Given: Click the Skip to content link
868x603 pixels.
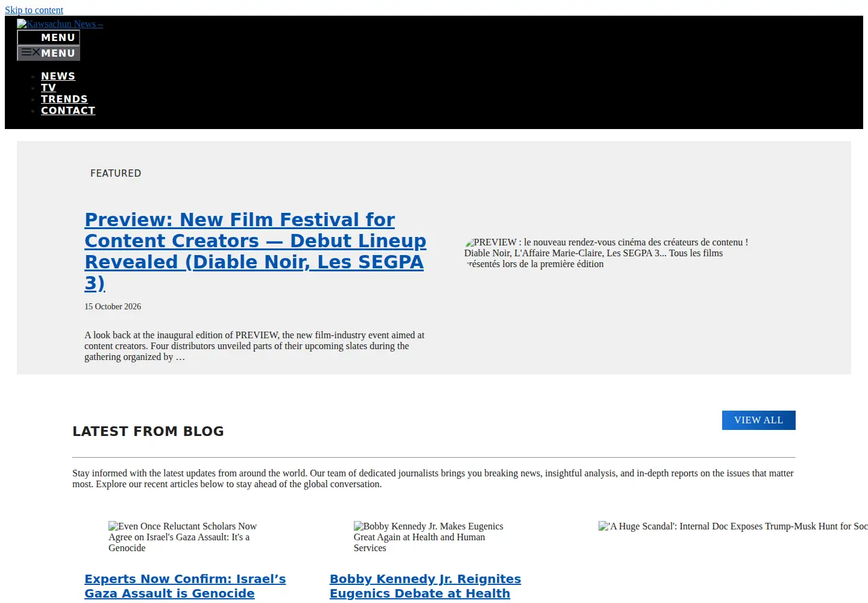Looking at the screenshot, I should coord(34,10).
